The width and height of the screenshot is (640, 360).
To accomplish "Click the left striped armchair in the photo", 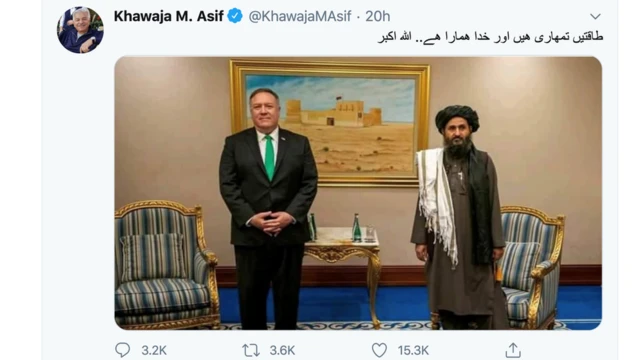I will 165,264.
